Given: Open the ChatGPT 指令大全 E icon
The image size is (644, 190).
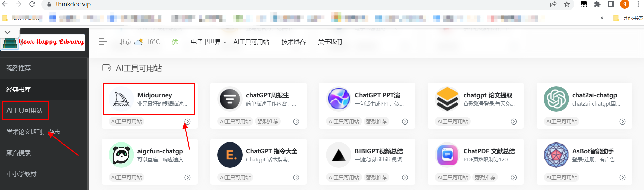Looking at the screenshot, I should pyautogui.click(x=230, y=155).
